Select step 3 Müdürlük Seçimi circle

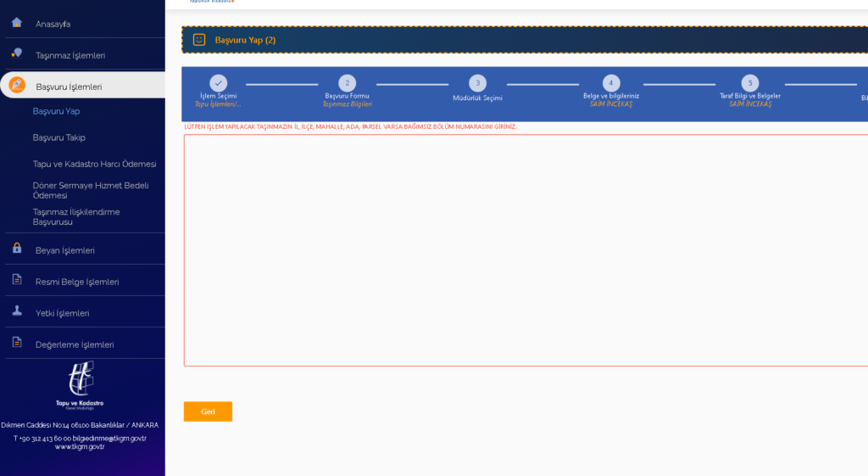tap(478, 83)
